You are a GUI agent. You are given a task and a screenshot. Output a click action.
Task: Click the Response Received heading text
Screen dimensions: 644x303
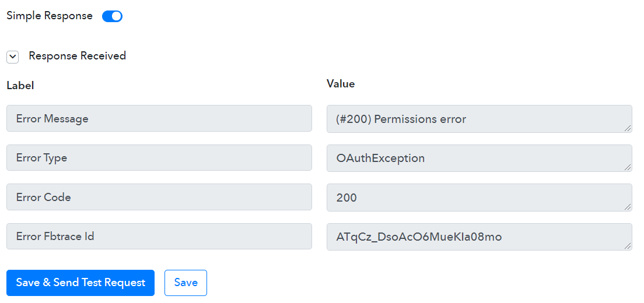(x=77, y=56)
